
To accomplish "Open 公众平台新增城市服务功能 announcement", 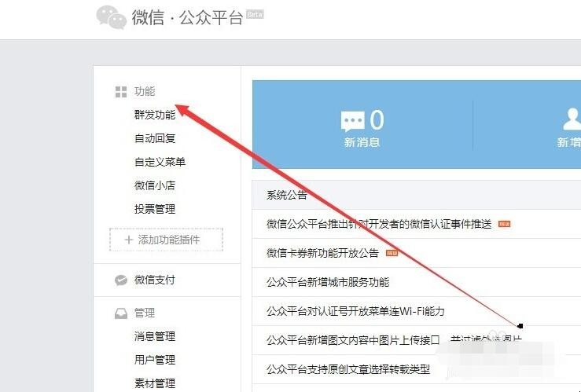I will 328,283.
